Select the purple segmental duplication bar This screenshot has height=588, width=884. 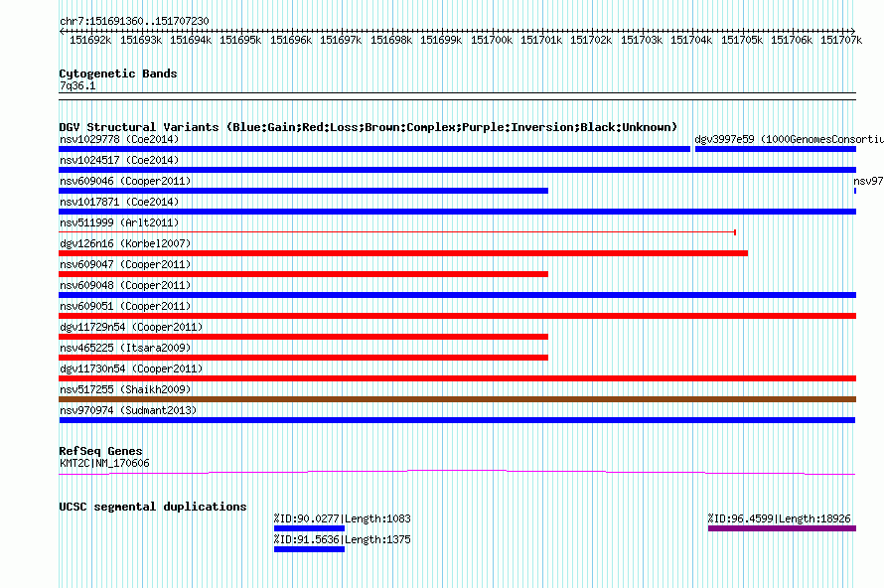782,528
